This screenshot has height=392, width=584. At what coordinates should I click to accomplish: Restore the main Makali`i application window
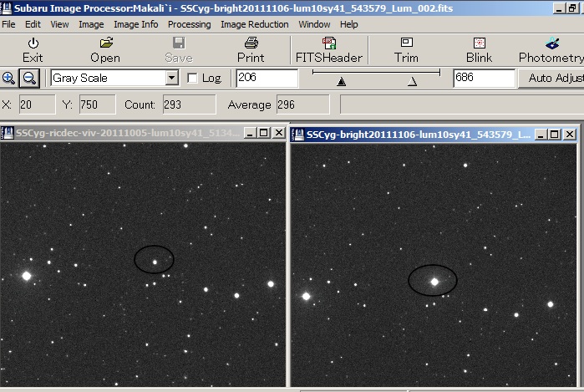click(x=572, y=8)
